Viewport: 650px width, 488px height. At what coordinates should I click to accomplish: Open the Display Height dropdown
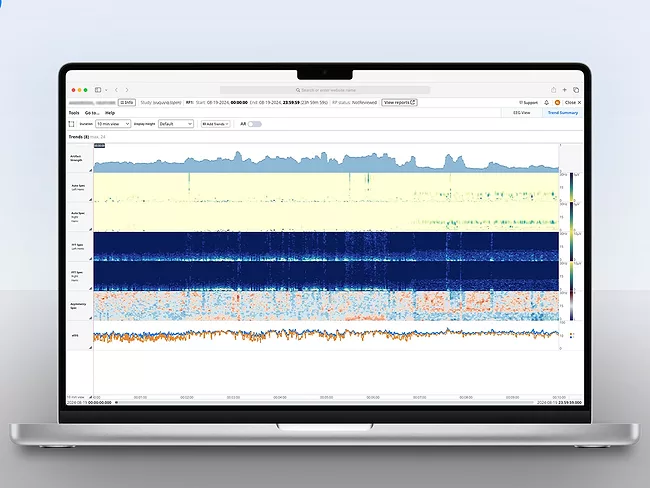click(x=175, y=124)
